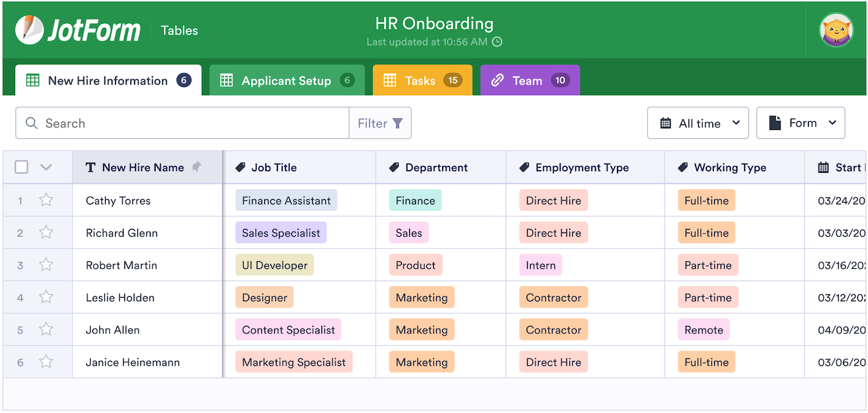The width and height of the screenshot is (868, 413).
Task: Click the Start date calendar column icon
Action: pos(823,167)
